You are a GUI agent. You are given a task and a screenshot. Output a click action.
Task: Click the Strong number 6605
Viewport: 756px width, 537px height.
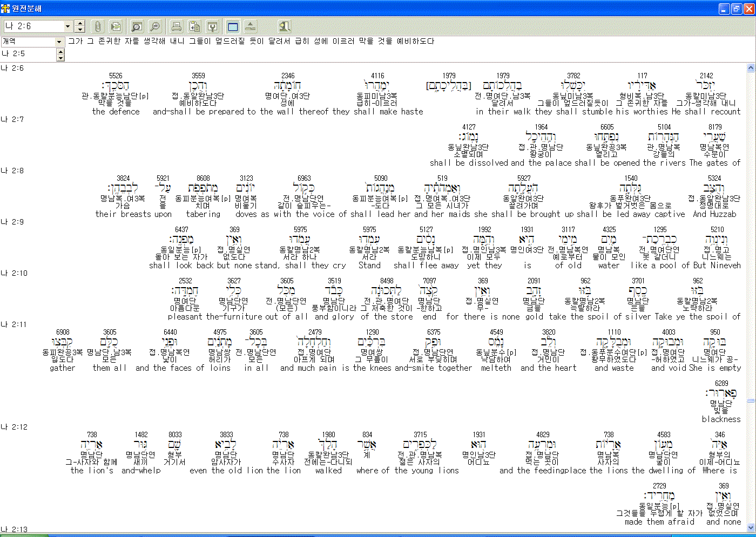[607, 127]
